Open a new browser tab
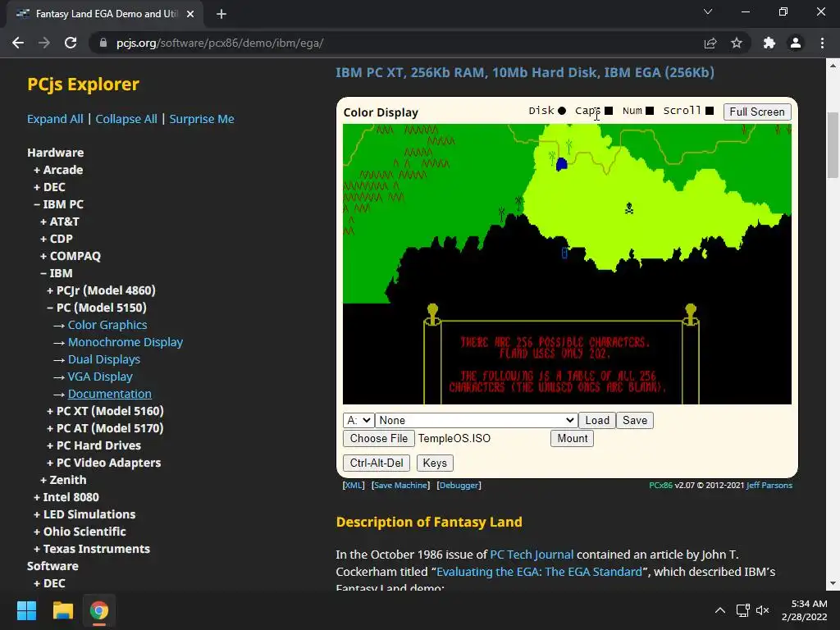 point(221,14)
